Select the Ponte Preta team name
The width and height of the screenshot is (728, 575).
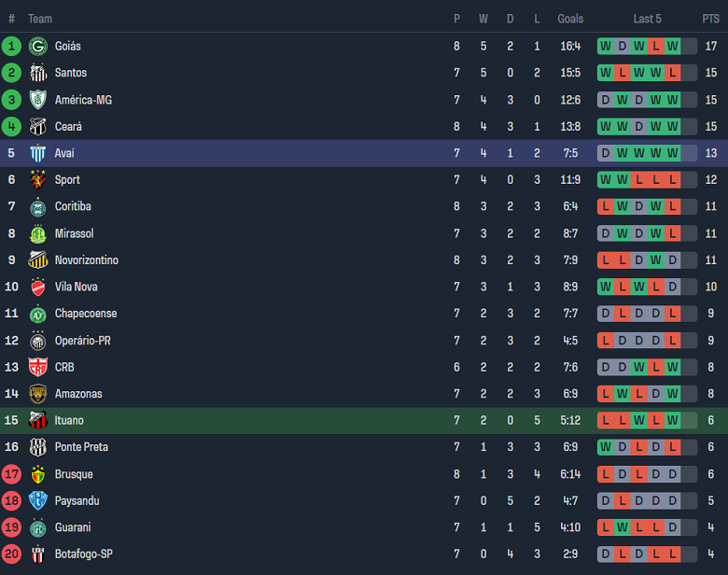(81, 447)
